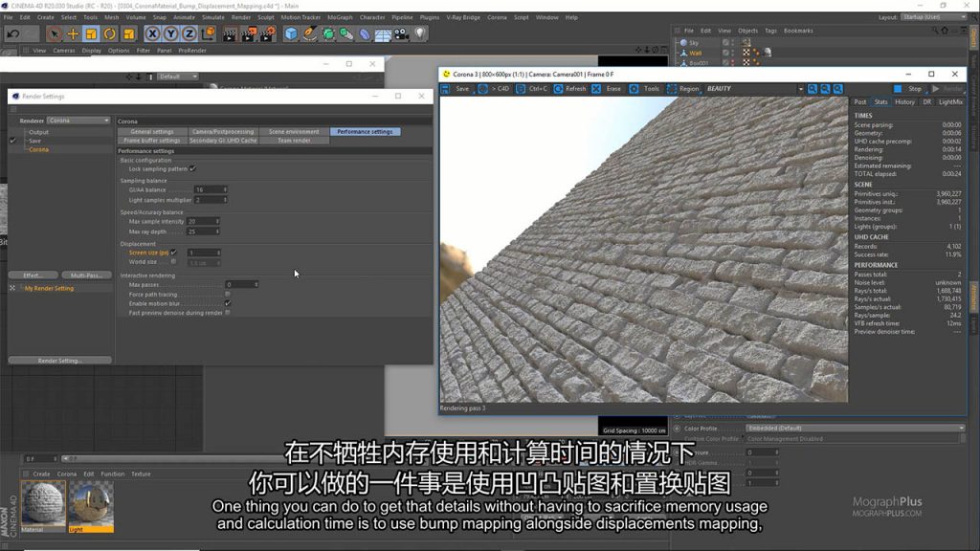980x551 pixels.
Task: Click Render to Picture Viewer icon
Action: [248, 33]
